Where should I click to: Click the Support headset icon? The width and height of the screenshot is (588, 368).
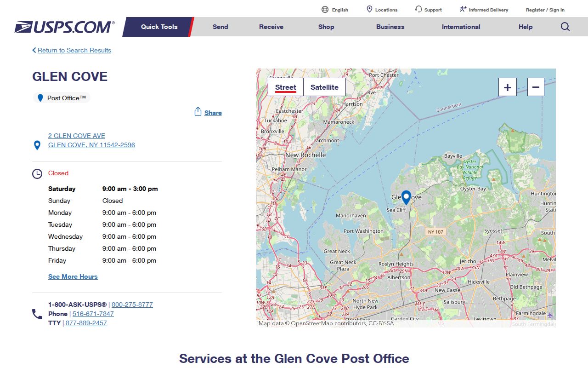pos(418,9)
